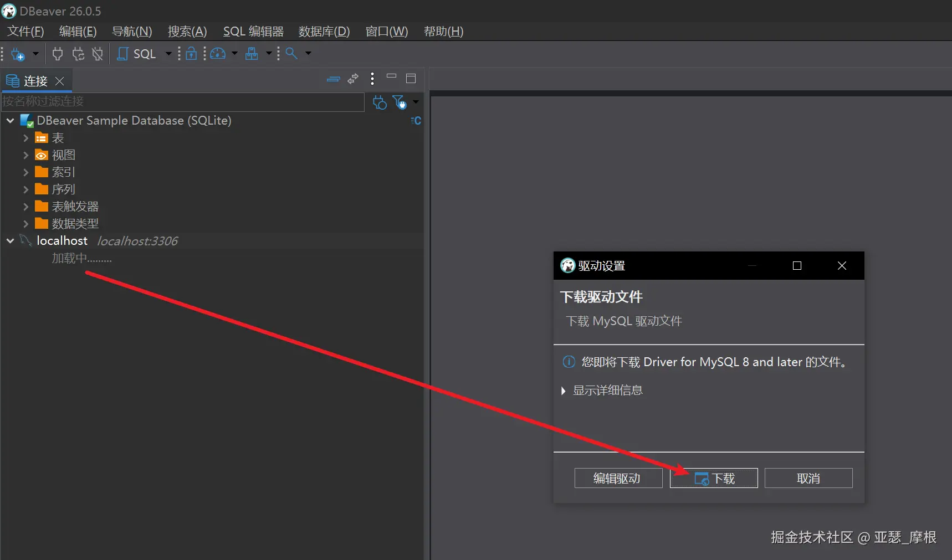Image resolution: width=952 pixels, height=560 pixels.
Task: Open the 窗口(W) menu
Action: 387,32
